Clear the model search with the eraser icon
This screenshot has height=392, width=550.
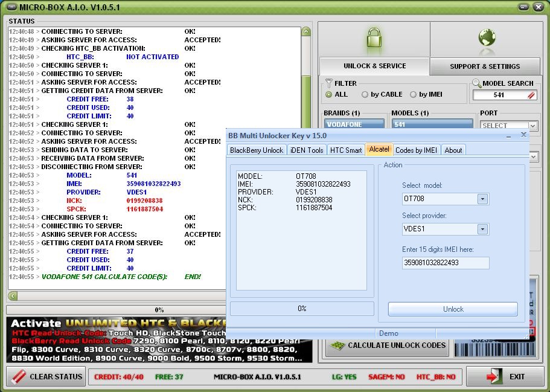(531, 95)
